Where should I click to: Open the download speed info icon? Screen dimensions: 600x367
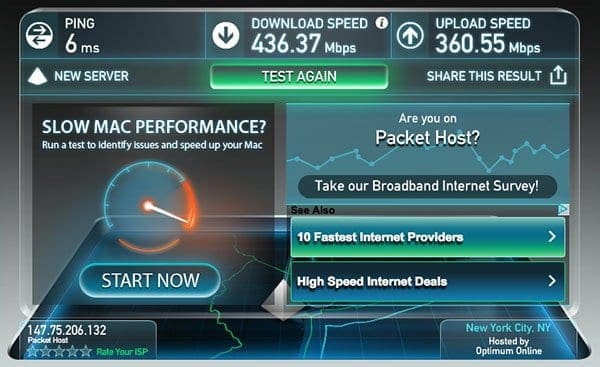pos(382,23)
